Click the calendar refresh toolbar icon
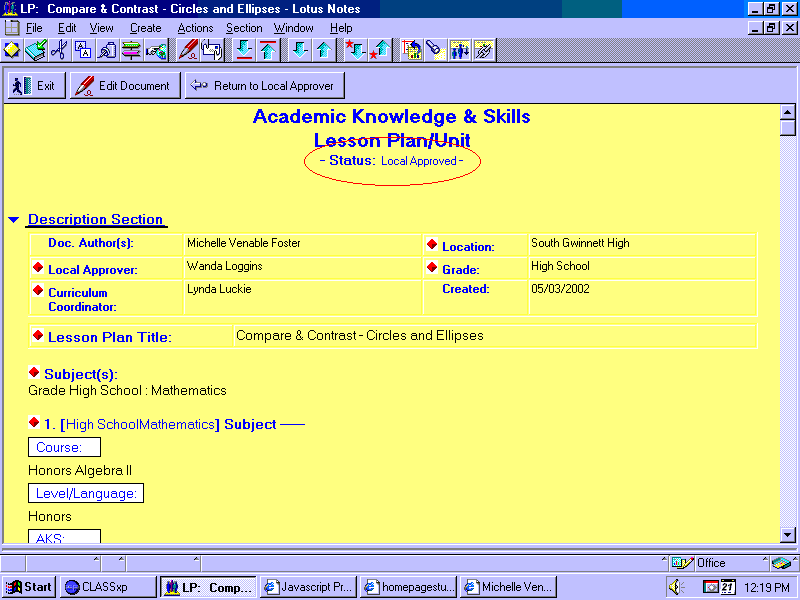Image resolution: width=800 pixels, height=600 pixels. point(412,50)
